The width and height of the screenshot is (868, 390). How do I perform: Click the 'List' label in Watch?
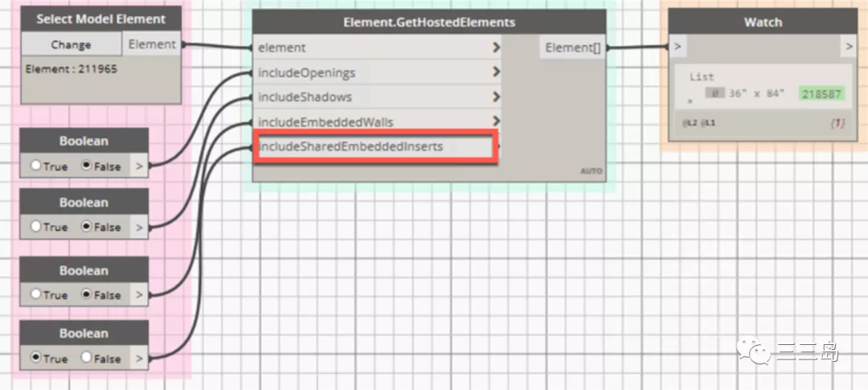(x=702, y=77)
